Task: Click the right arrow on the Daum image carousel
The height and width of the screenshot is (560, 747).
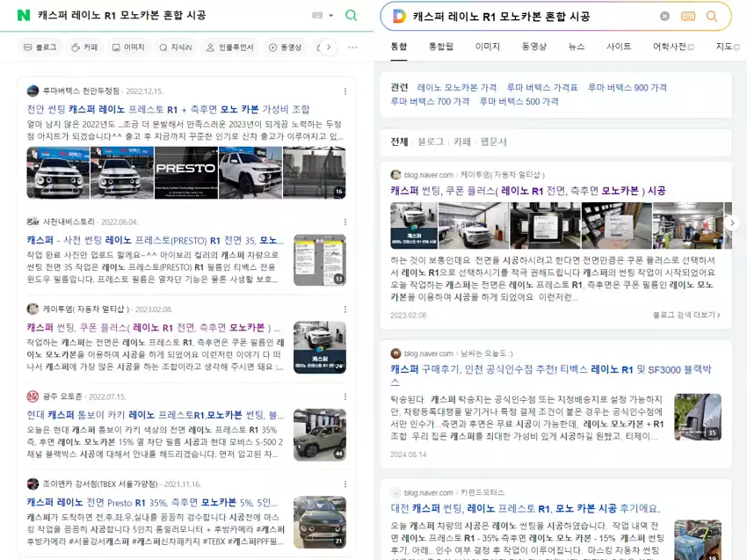Action: point(732,224)
